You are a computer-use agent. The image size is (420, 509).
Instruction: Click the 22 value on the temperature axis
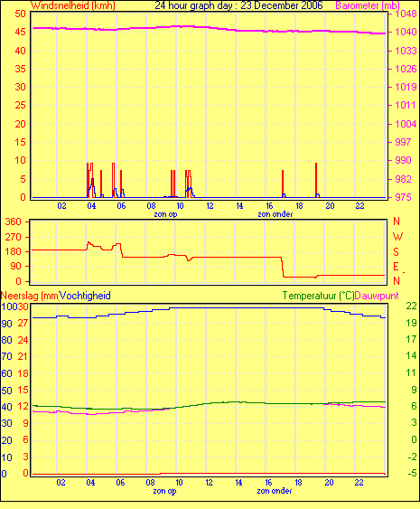coord(411,306)
